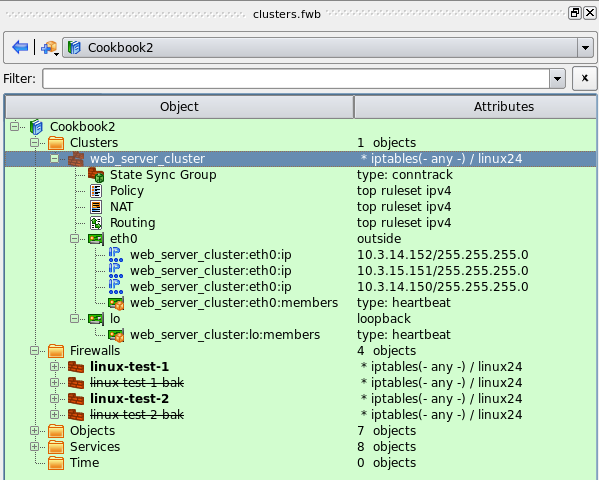This screenshot has width=599, height=480.
Task: Open the new object creation icon menu
Action: tap(50, 48)
